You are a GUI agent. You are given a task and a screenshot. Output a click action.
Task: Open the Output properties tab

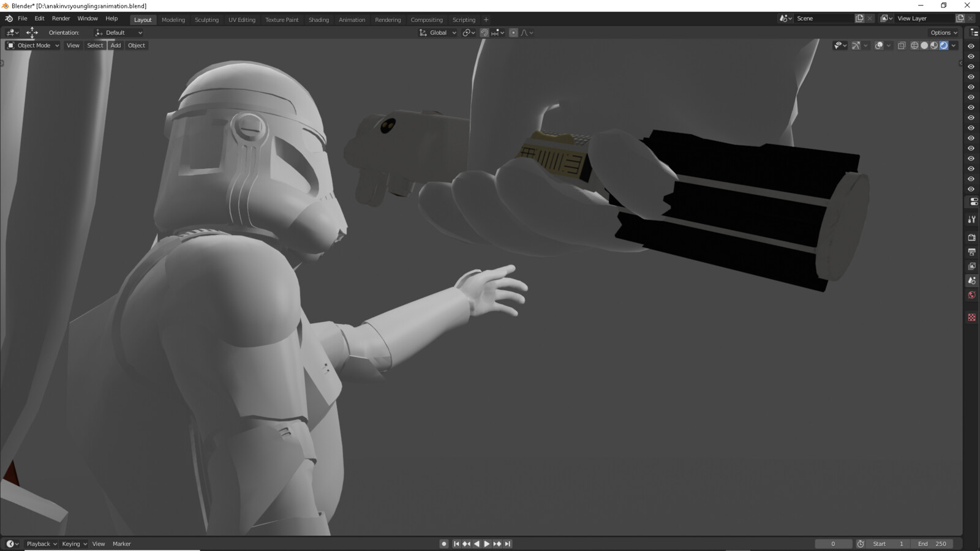[972, 252]
